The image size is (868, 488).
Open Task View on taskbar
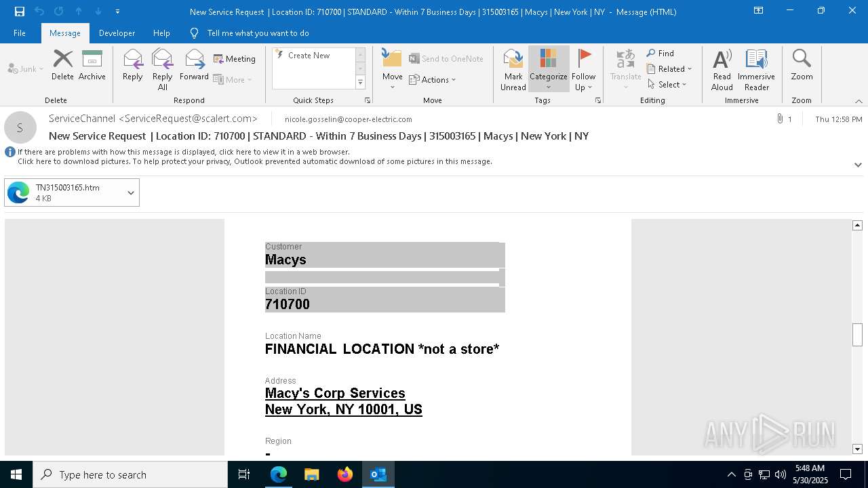(x=244, y=474)
